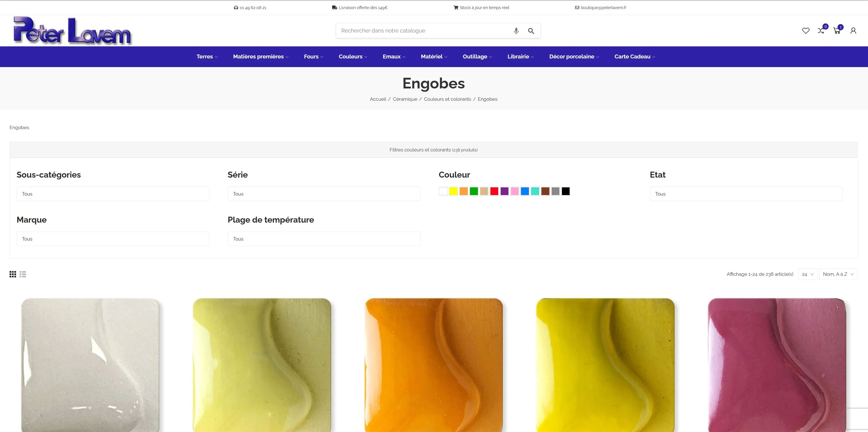Viewport: 868px width, 432px height.
Task: Follow the Céramique breadcrumb link
Action: 405,99
